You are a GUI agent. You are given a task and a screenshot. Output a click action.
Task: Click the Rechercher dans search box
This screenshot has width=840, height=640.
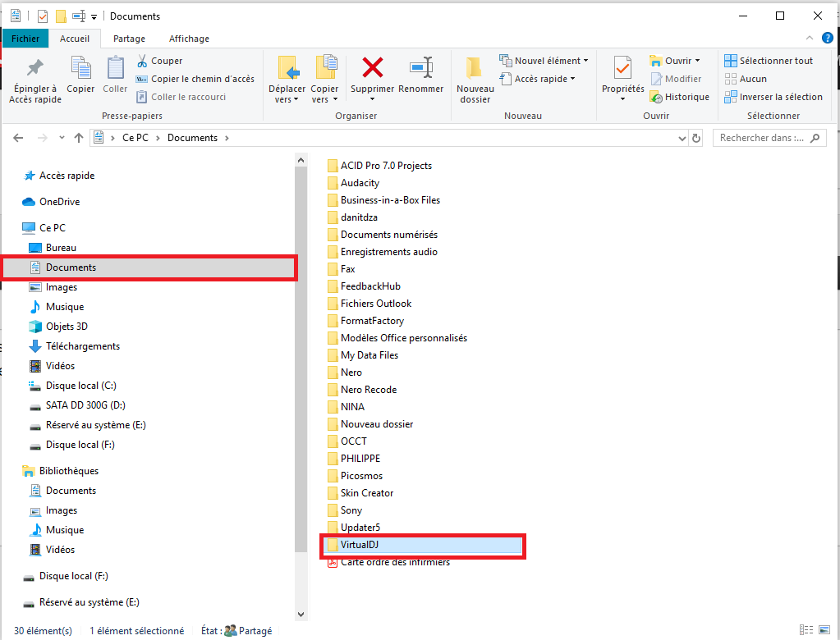(761, 138)
